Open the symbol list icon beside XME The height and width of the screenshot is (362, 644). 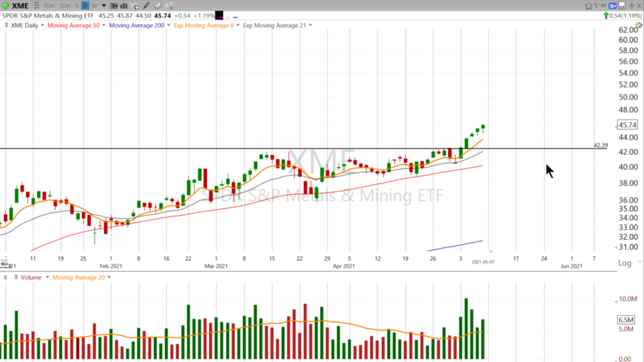pos(36,6)
